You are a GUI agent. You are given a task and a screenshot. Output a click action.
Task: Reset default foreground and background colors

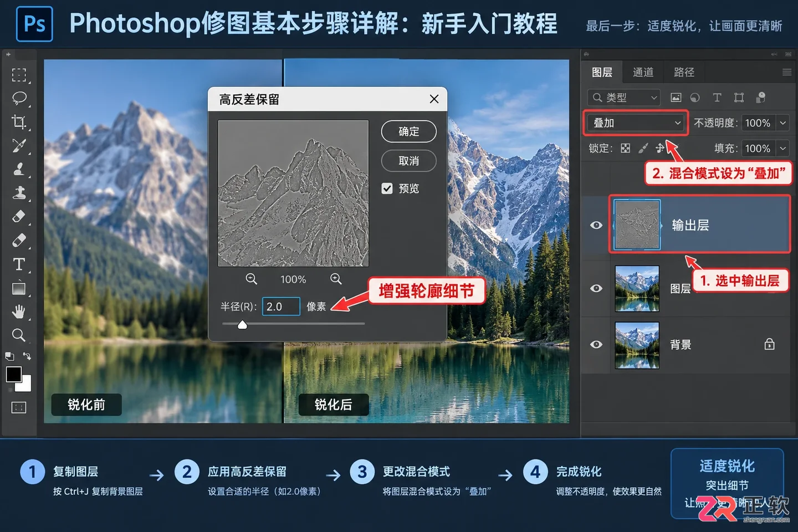click(x=9, y=356)
